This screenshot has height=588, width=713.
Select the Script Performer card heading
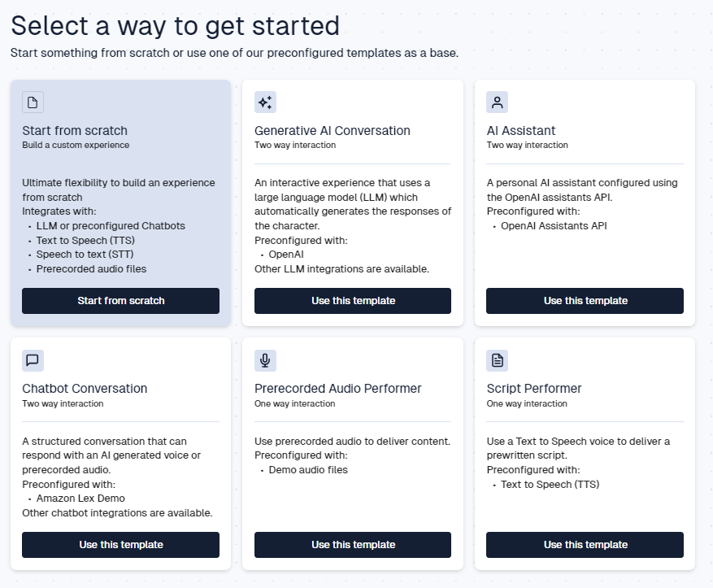pyautogui.click(x=534, y=389)
